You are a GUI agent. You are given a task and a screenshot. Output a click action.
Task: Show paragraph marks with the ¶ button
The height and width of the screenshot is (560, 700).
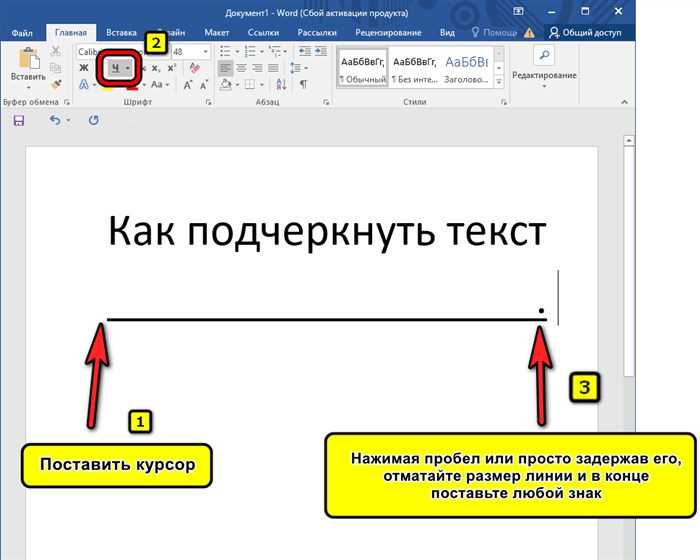point(304,84)
